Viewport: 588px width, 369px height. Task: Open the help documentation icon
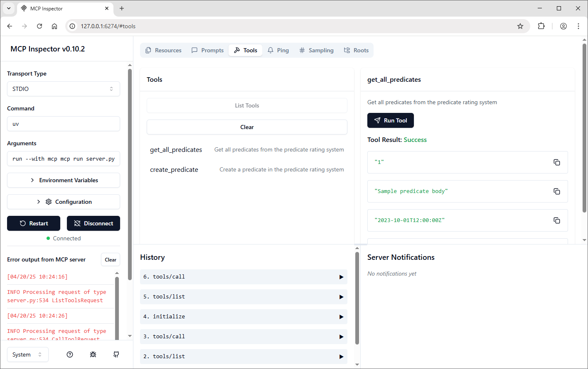[x=70, y=354]
